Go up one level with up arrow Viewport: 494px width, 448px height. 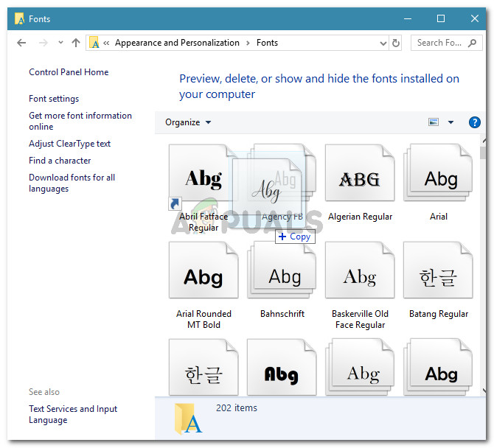pyautogui.click(x=76, y=43)
